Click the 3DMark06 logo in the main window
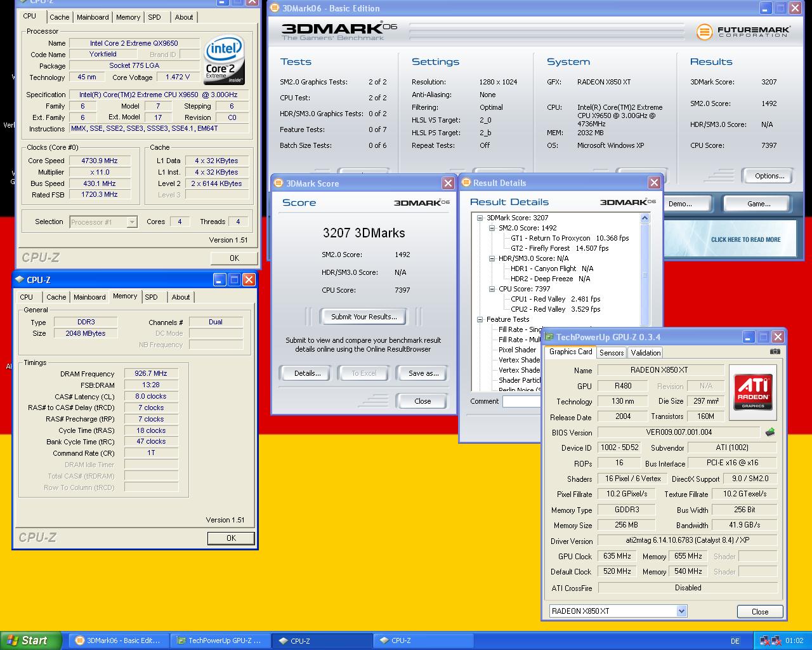This screenshot has height=650, width=812. pos(339,30)
